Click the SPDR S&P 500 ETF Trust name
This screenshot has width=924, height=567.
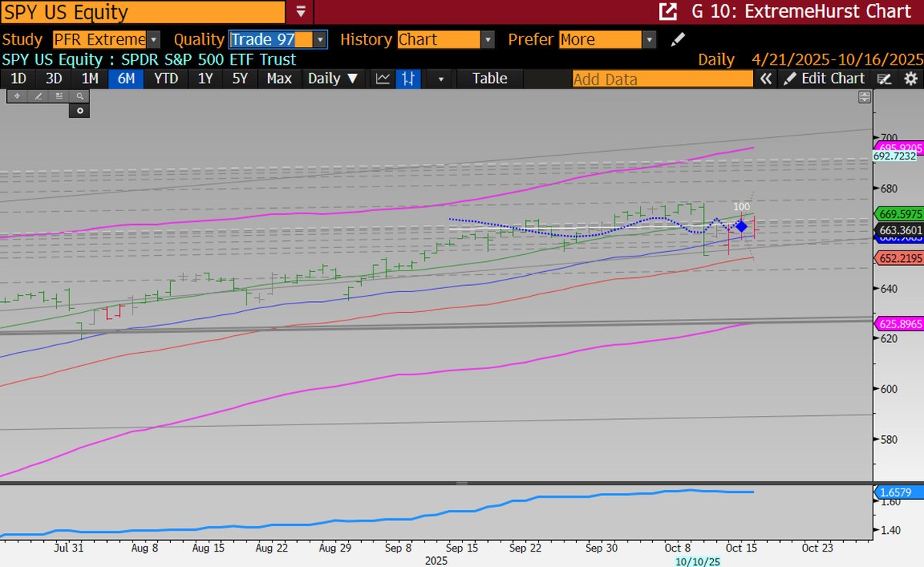pos(209,59)
